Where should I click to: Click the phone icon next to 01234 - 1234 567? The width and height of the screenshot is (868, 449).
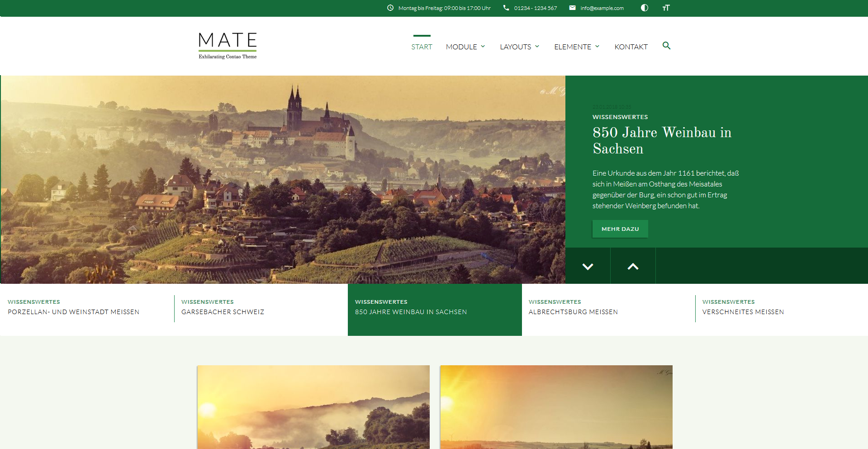click(505, 8)
